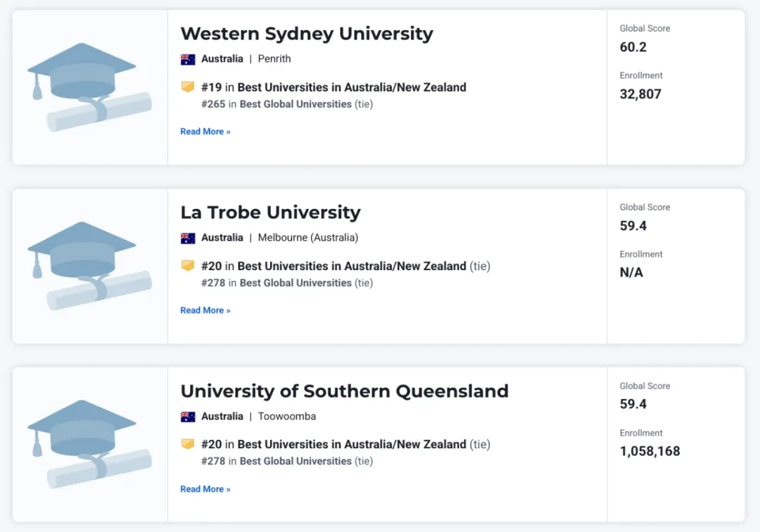Open #19 Best Universities in Australia/New Zealand link
The height and width of the screenshot is (532, 760).
point(334,87)
